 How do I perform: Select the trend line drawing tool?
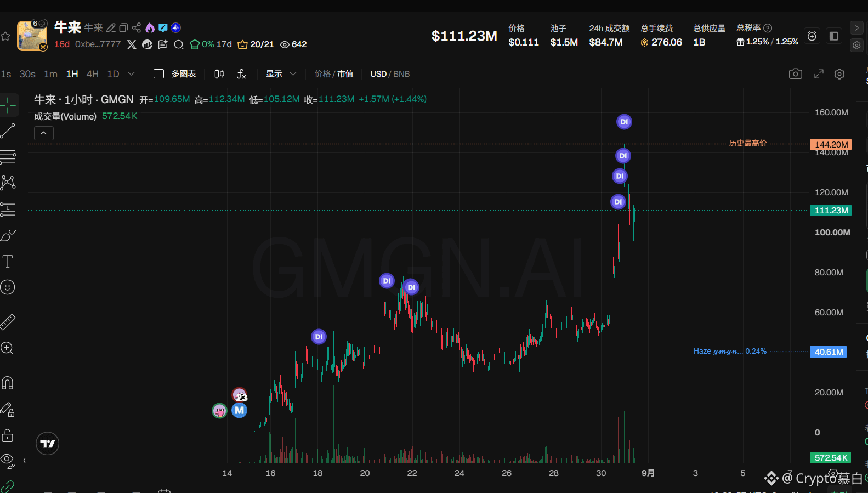pos(8,131)
